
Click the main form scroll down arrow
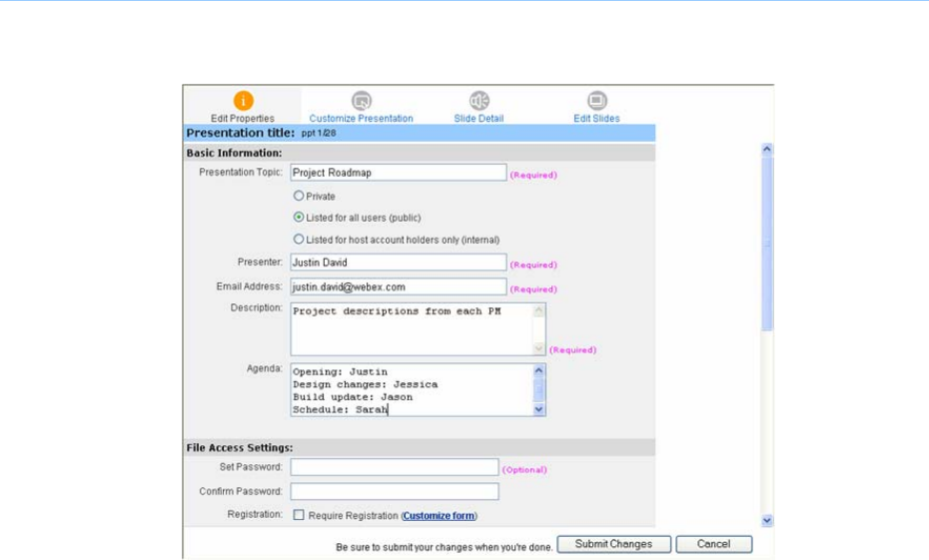pos(766,520)
